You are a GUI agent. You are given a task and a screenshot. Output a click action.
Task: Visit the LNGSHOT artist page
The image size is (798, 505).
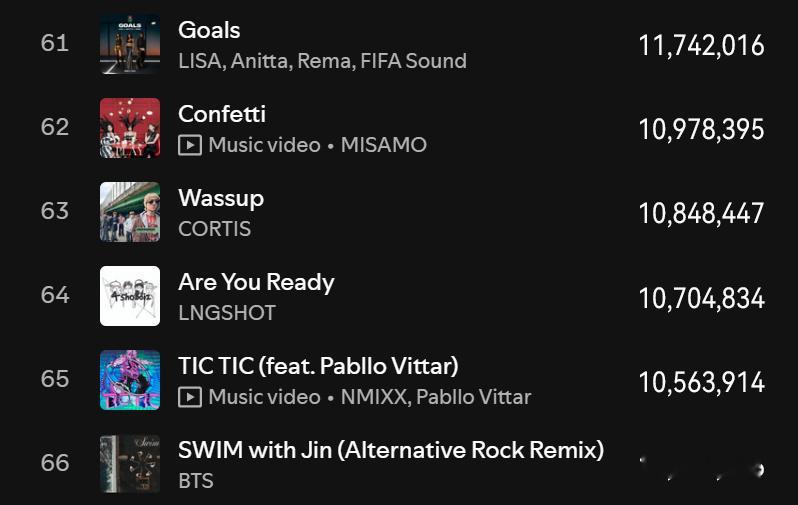pyautogui.click(x=227, y=313)
